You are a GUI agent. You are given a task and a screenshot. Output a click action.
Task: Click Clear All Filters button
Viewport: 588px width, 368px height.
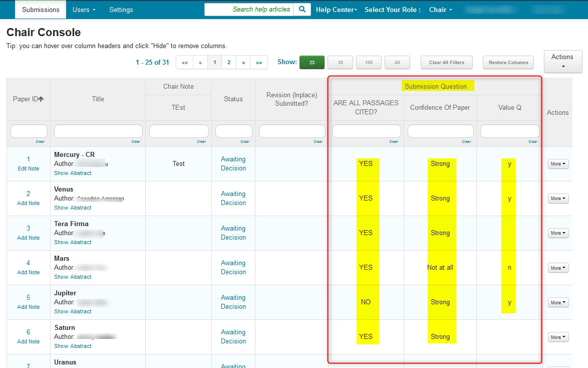click(x=447, y=62)
